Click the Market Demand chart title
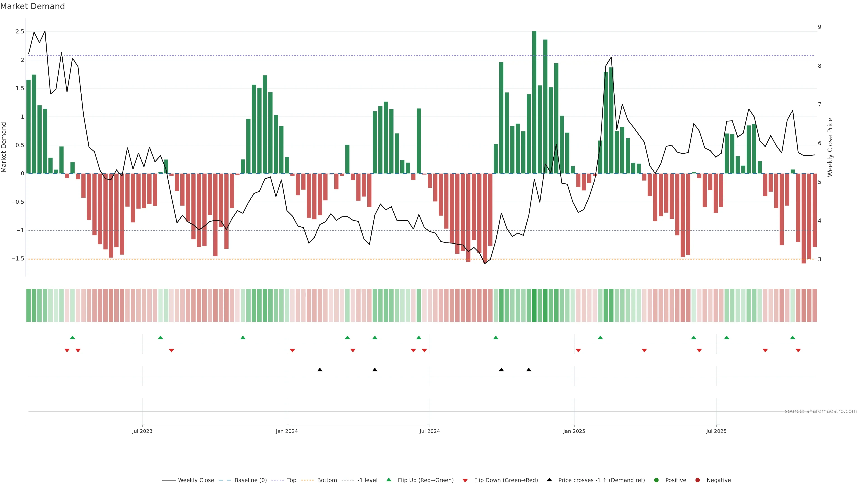Screen dimensions: 868x488 pos(32,6)
